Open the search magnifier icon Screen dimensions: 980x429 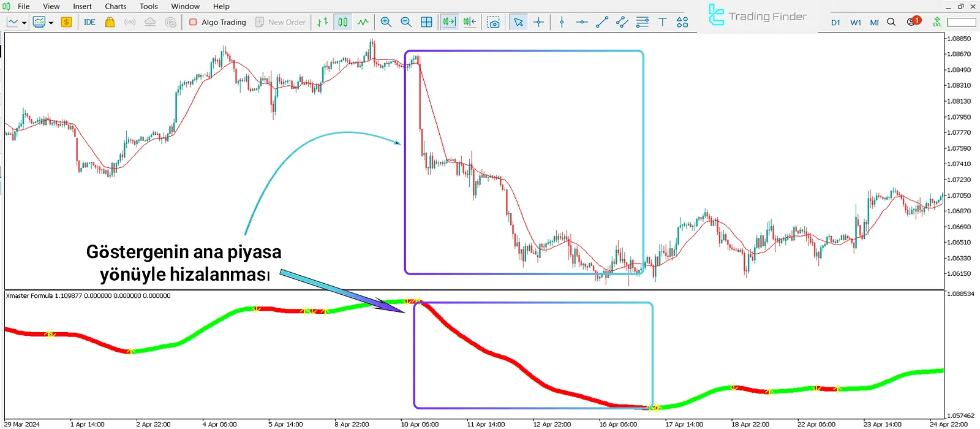click(891, 22)
